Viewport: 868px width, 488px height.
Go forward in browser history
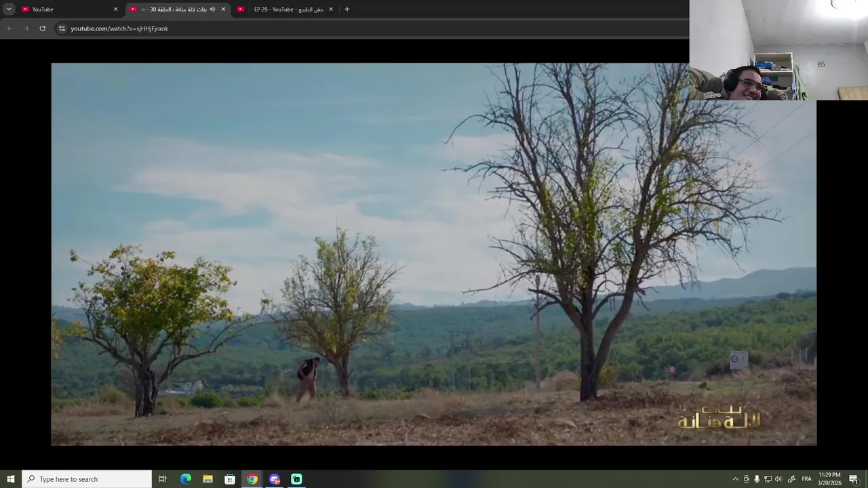[x=26, y=28]
